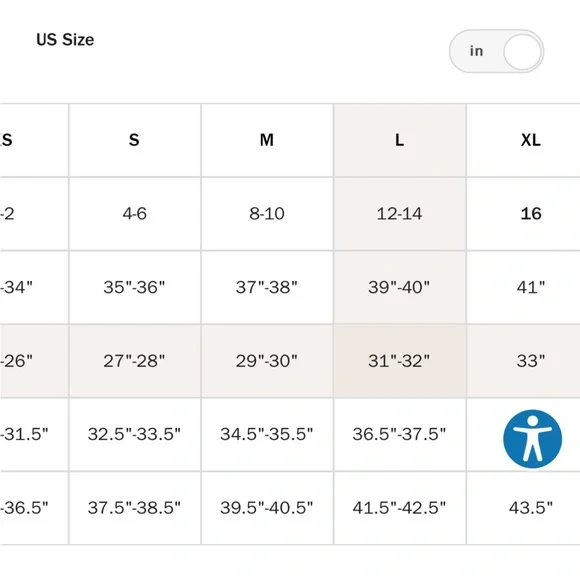Select the M size column header
Image resolution: width=580 pixels, height=580 pixels.
pyautogui.click(x=267, y=140)
